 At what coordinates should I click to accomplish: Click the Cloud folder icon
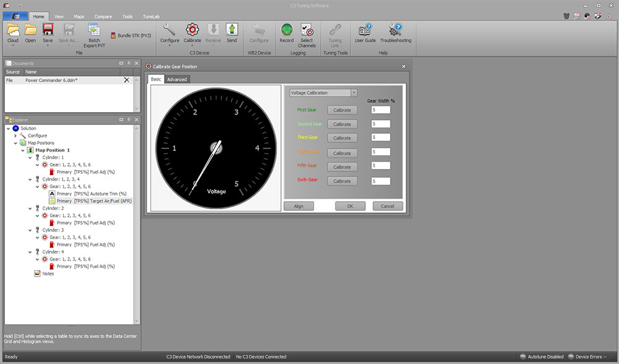click(x=12, y=29)
